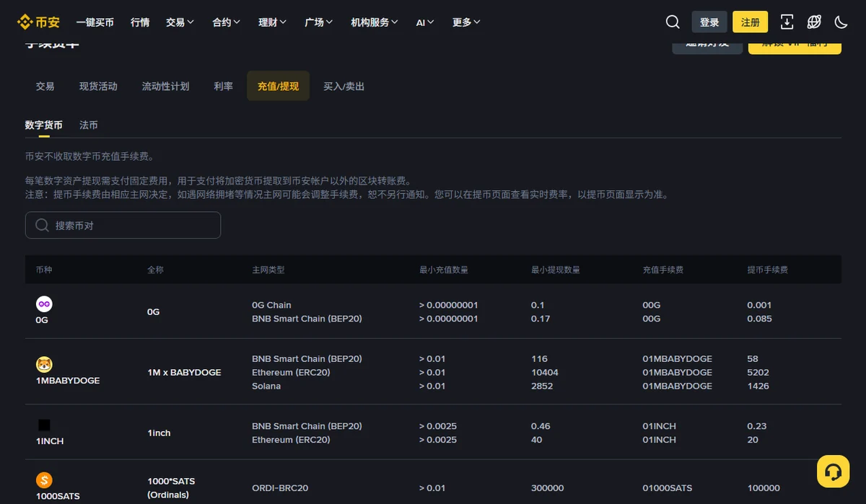The width and height of the screenshot is (866, 504).
Task: Click the 1inch full name cell
Action: [x=159, y=433]
